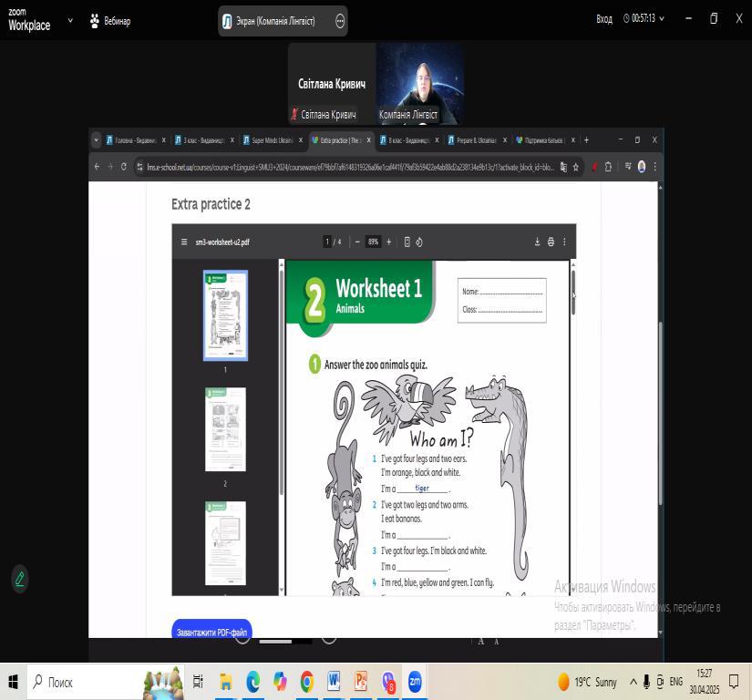
Task: Open PDF viewer more actions menu
Action: (564, 242)
